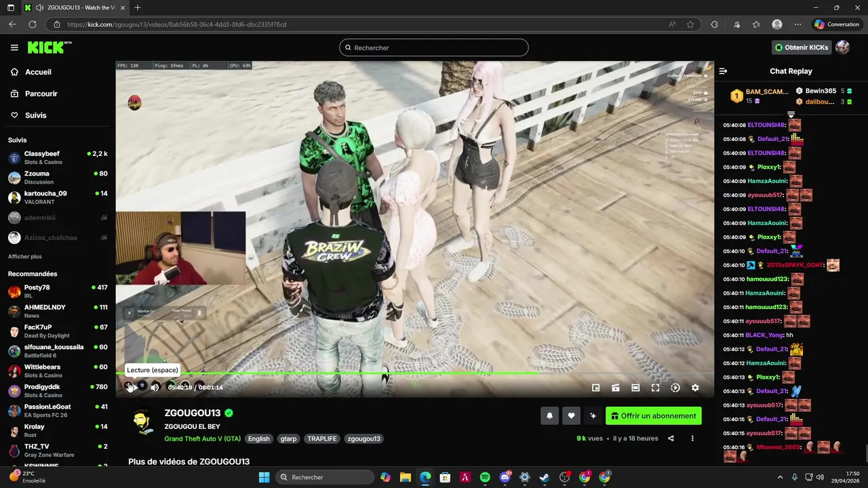Select the TRAPLIFE tag
Image resolution: width=868 pixels, height=488 pixels.
coord(322,439)
